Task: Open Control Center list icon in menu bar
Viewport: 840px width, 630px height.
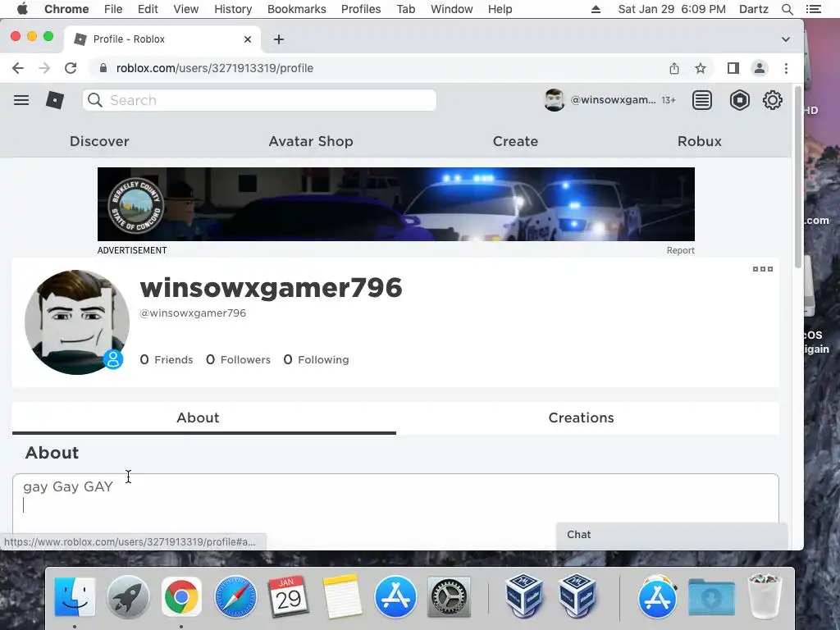Action: 813,9
